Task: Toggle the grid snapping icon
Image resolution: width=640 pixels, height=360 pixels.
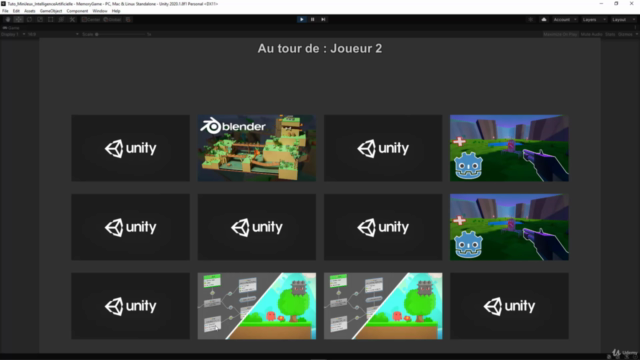Action: click(128, 20)
